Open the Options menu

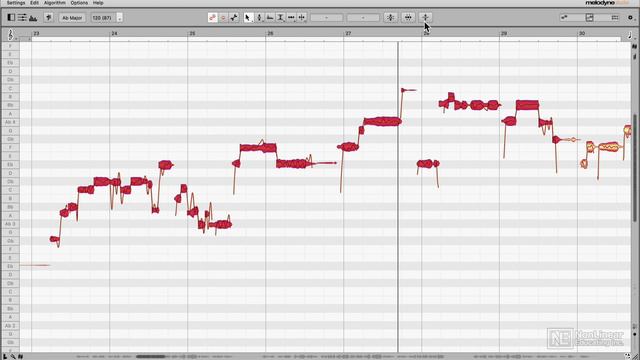click(79, 3)
